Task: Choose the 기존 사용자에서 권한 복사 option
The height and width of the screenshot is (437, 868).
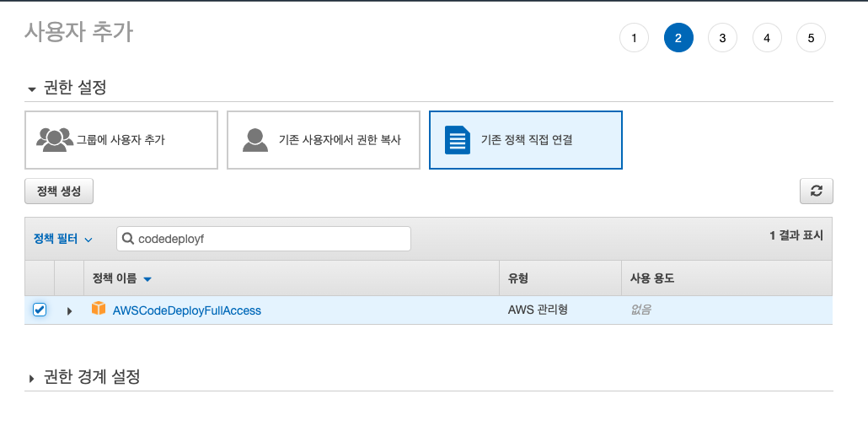Action: point(324,139)
